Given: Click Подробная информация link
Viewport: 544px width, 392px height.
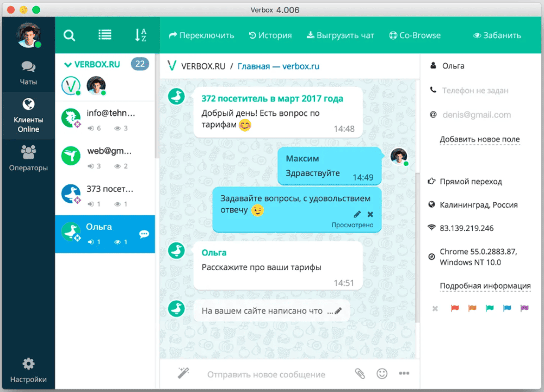Looking at the screenshot, I should click(x=485, y=286).
